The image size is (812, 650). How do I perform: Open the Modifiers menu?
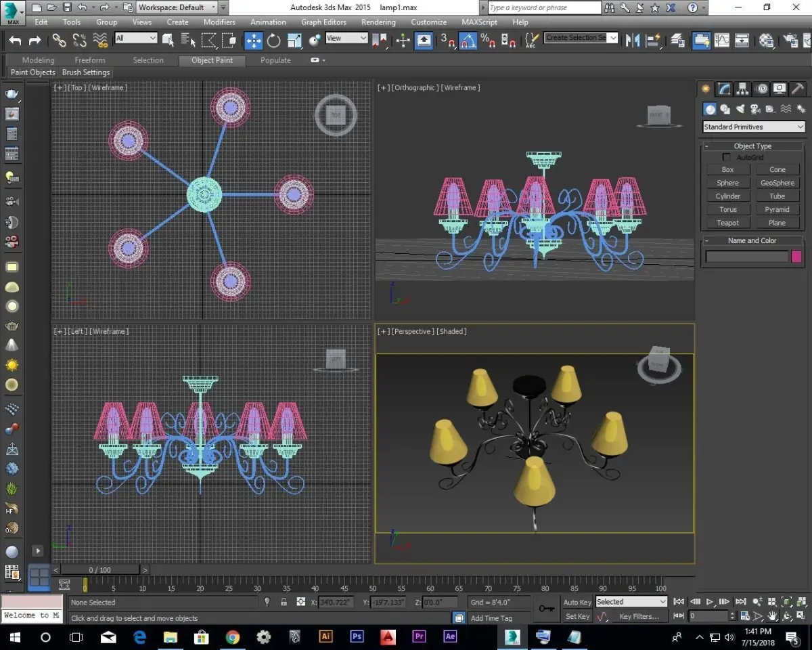tap(219, 22)
